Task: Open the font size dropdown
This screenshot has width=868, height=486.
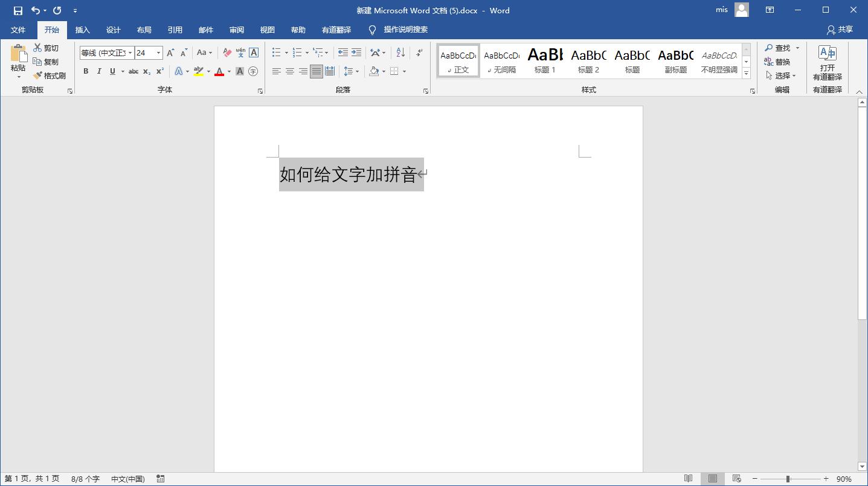Action: [x=157, y=53]
